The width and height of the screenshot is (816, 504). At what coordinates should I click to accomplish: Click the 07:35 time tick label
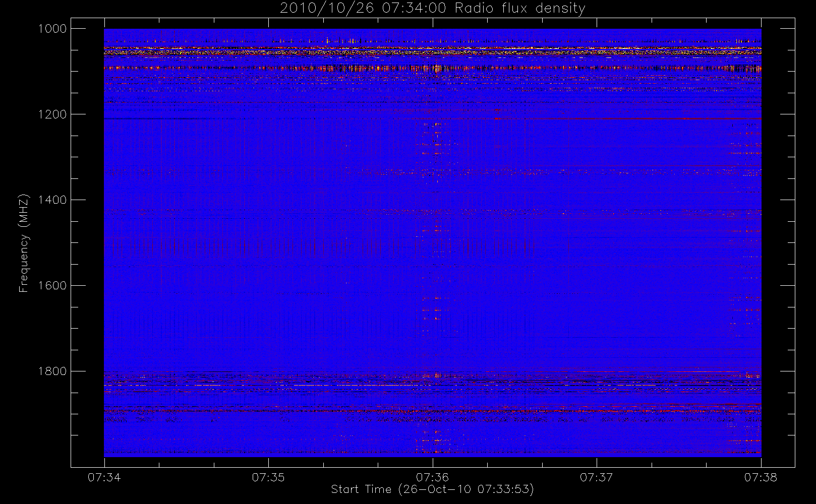[268, 477]
